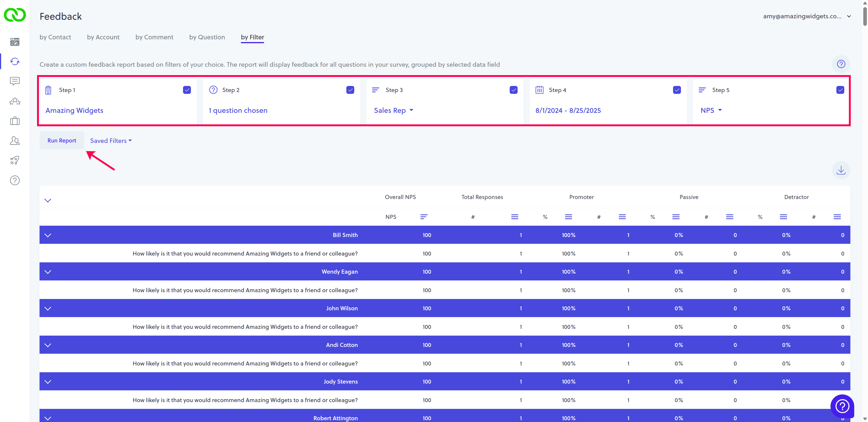Open the comments sidebar icon

(x=15, y=81)
